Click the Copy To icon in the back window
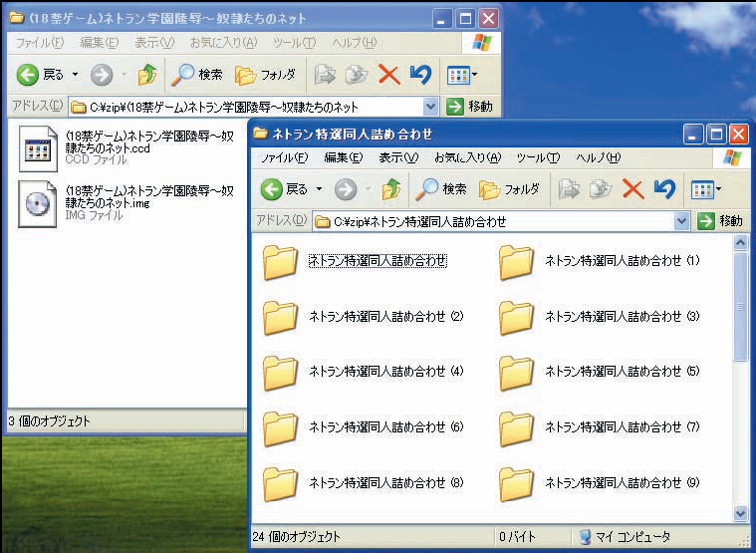The height and width of the screenshot is (553, 756). point(357,75)
